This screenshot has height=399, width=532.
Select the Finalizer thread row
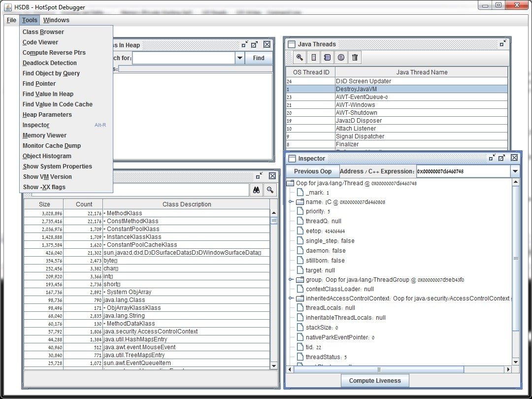point(397,144)
